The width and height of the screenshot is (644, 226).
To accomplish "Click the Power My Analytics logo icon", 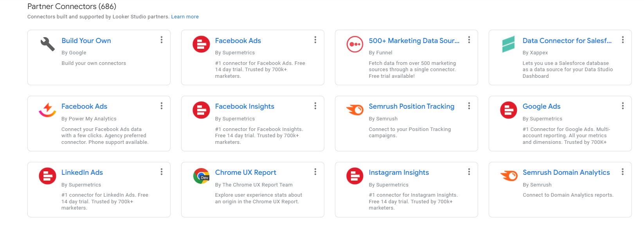I will click(x=47, y=110).
